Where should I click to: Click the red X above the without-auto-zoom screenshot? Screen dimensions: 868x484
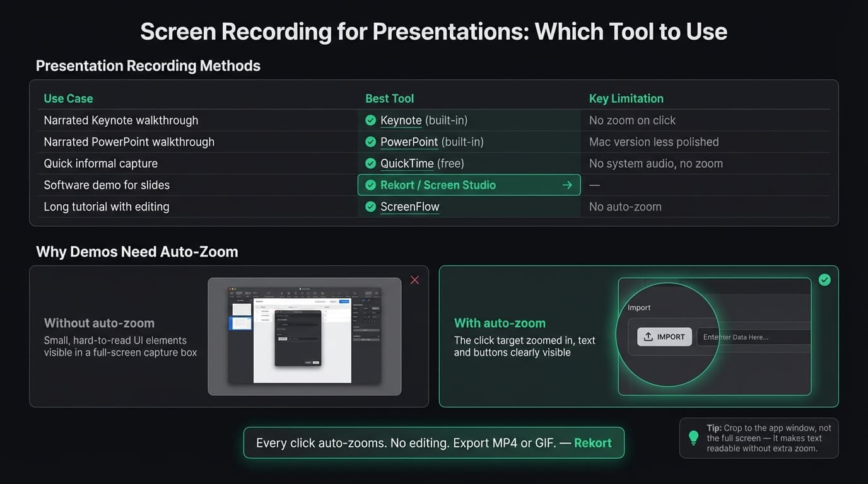[414, 280]
